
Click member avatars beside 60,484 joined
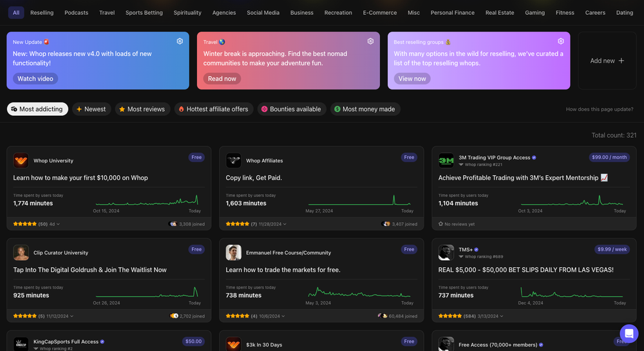click(383, 316)
